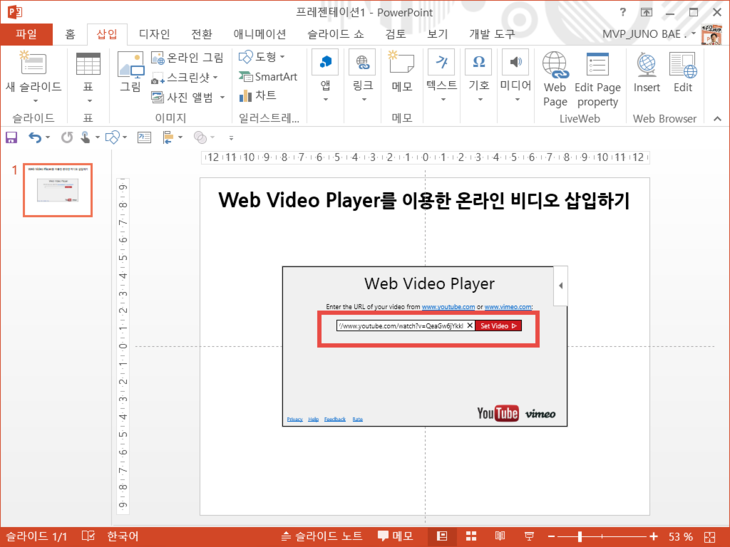Switch to the Transitions (전환) tab
The image size is (730, 547).
pos(202,34)
